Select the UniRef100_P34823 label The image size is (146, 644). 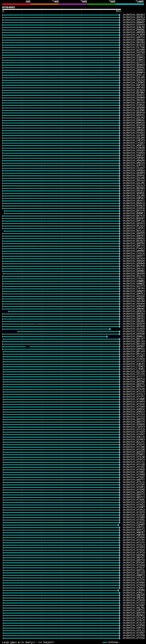pos(133,249)
